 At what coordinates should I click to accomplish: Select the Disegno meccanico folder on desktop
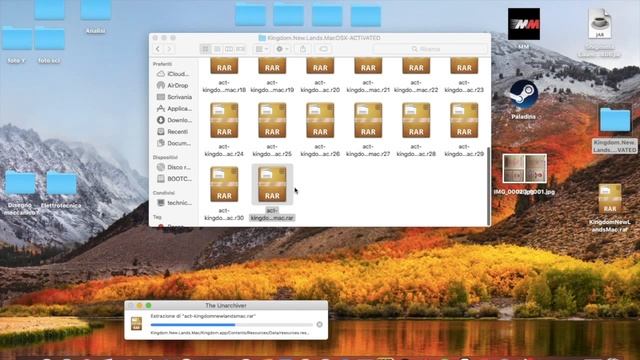(20, 183)
